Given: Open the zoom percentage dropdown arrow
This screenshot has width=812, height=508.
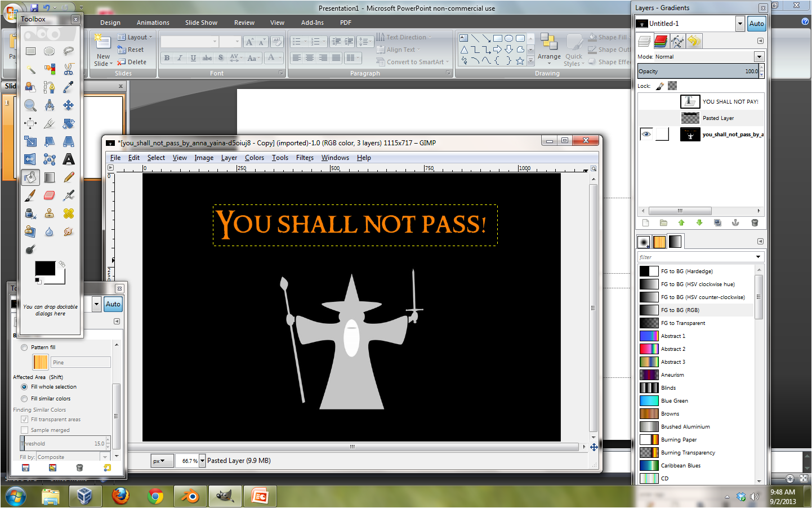Looking at the screenshot, I should [x=202, y=461].
